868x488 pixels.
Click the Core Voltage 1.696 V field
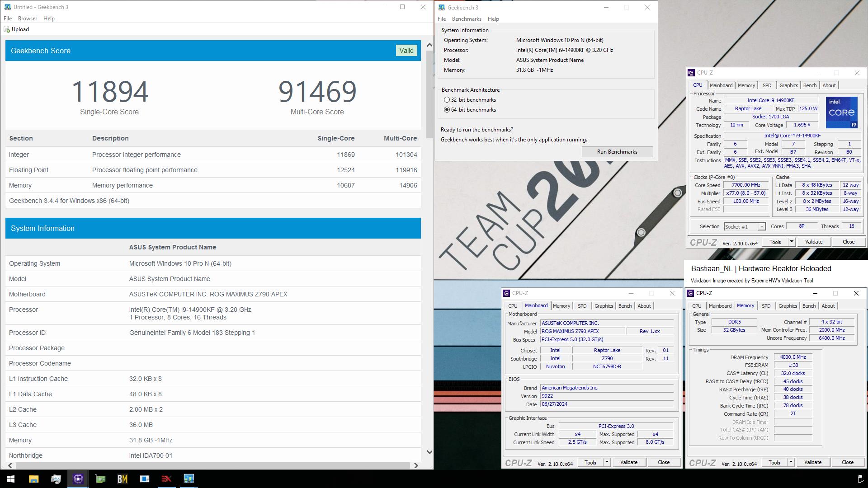[x=802, y=125]
